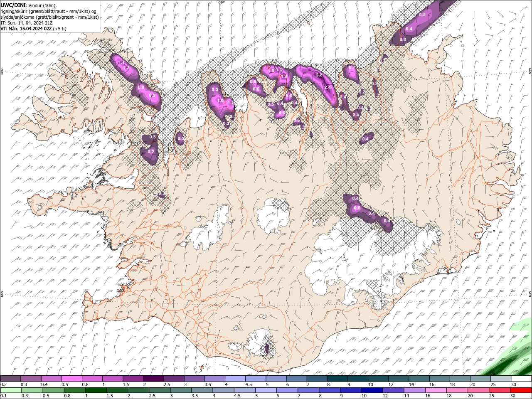Click the 0.1 palest green rain legend swatch

click(x=11, y=390)
